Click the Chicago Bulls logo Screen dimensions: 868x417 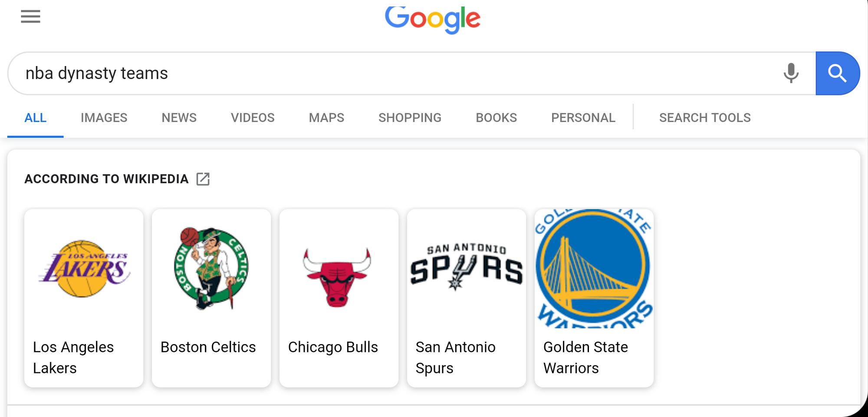(337, 277)
